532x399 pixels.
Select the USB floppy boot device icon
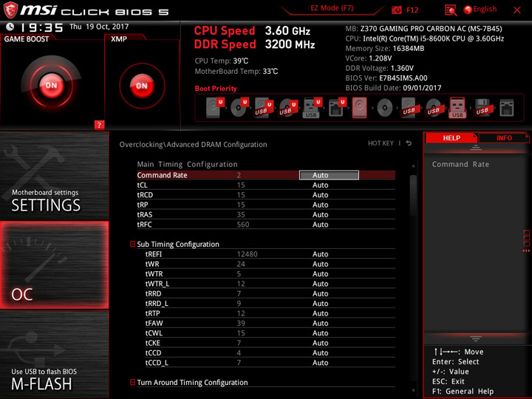[482, 108]
